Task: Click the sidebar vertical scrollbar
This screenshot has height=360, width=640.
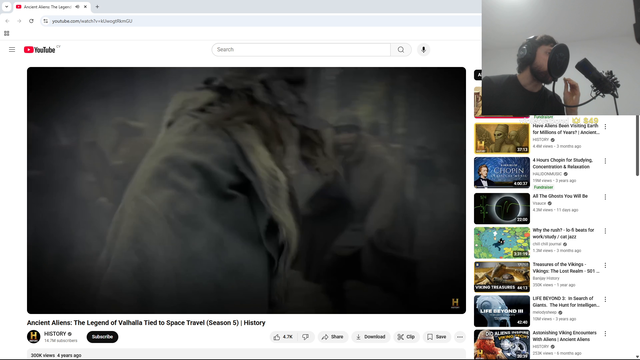Action: (637, 146)
